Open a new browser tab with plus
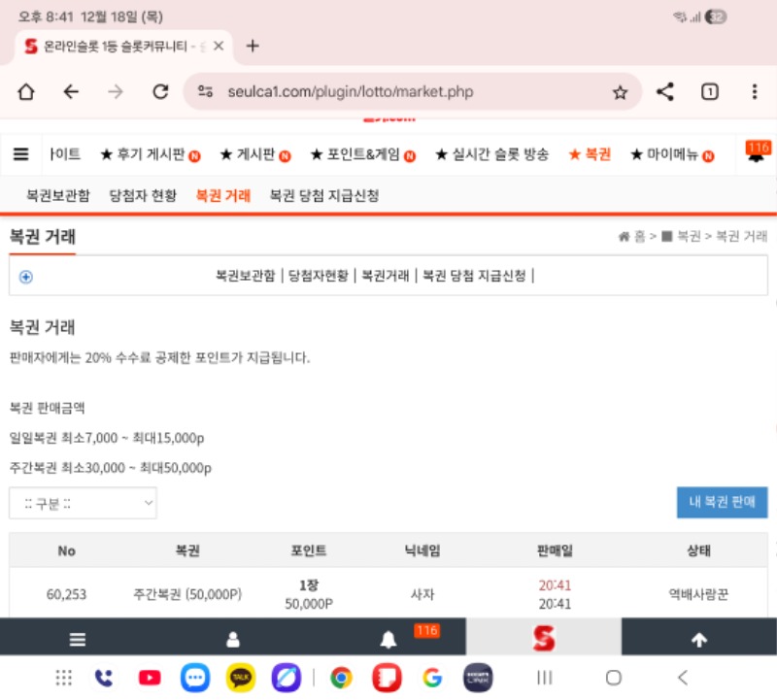The image size is (777, 700). [253, 46]
